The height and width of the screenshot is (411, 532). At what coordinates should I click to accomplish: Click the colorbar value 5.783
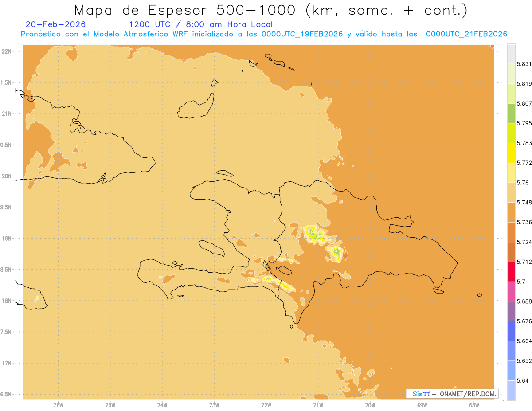(x=525, y=143)
